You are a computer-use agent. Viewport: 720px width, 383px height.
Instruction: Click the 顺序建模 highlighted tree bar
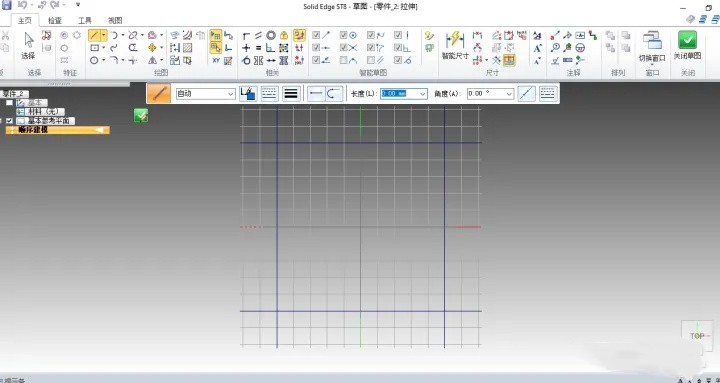click(x=58, y=130)
